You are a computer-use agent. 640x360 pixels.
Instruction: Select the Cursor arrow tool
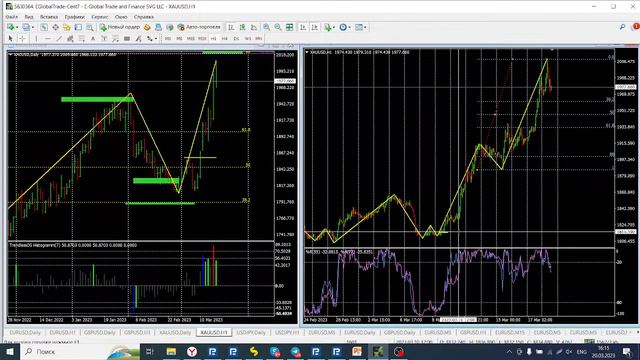click(11, 38)
